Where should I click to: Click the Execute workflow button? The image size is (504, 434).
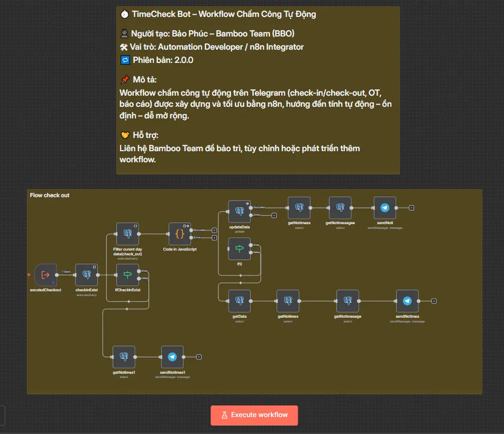tap(254, 415)
